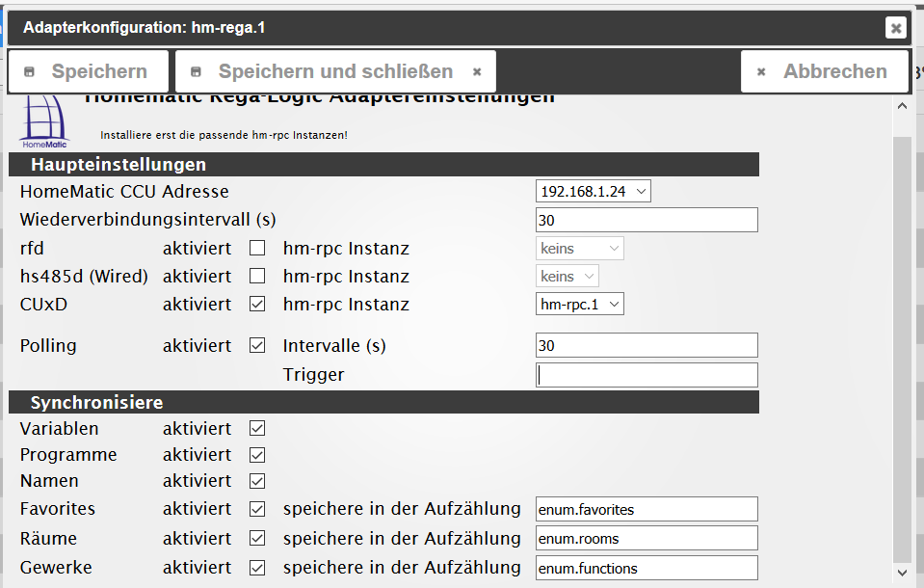Click the Polling Intervalle input field
The height and width of the screenshot is (588, 924).
[x=647, y=346]
